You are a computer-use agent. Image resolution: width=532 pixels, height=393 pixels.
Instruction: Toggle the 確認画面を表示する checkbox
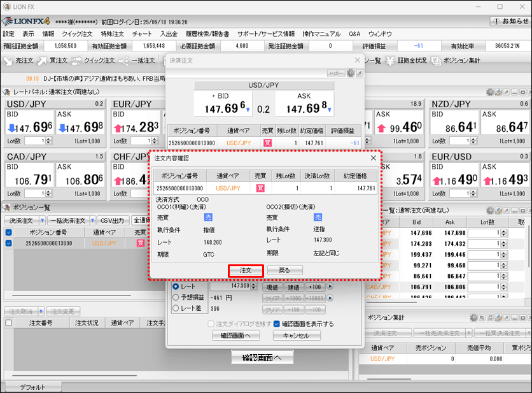coord(277,324)
